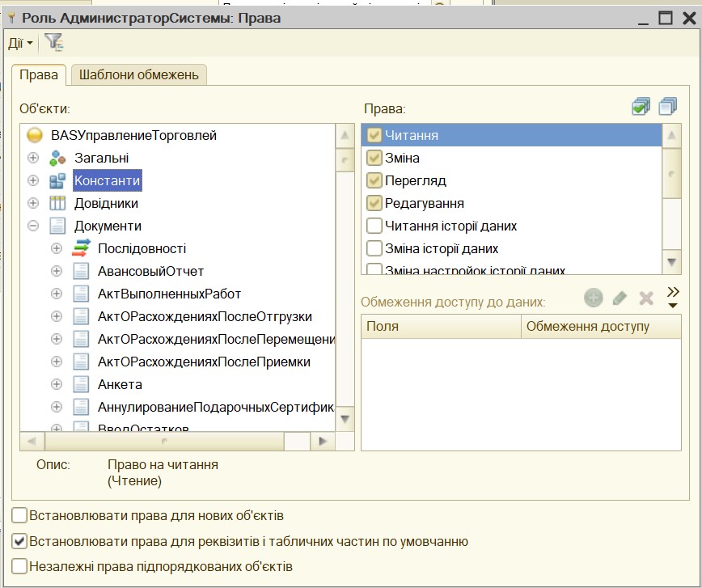Image resolution: width=702 pixels, height=588 pixels.
Task: Click the check-all rights icon
Action: (x=641, y=107)
